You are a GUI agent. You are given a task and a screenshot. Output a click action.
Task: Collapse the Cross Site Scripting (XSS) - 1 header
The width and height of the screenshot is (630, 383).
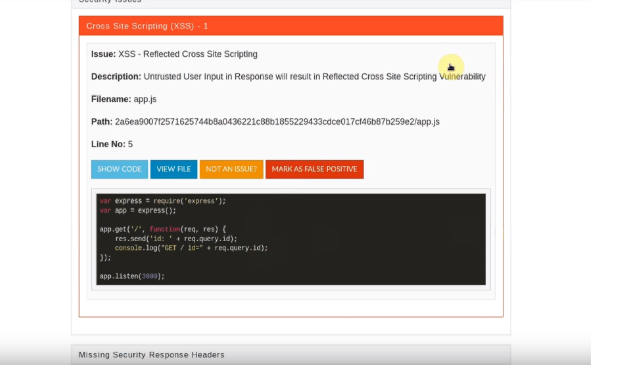coord(291,26)
